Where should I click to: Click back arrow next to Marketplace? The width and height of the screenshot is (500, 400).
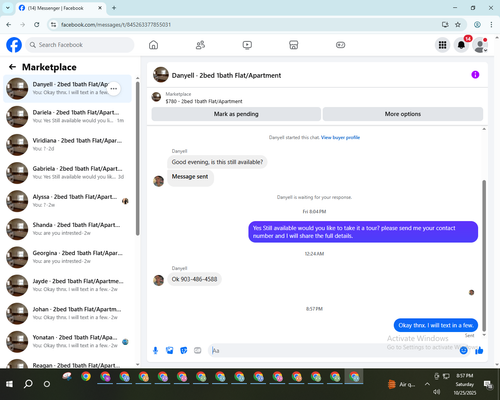(12, 67)
